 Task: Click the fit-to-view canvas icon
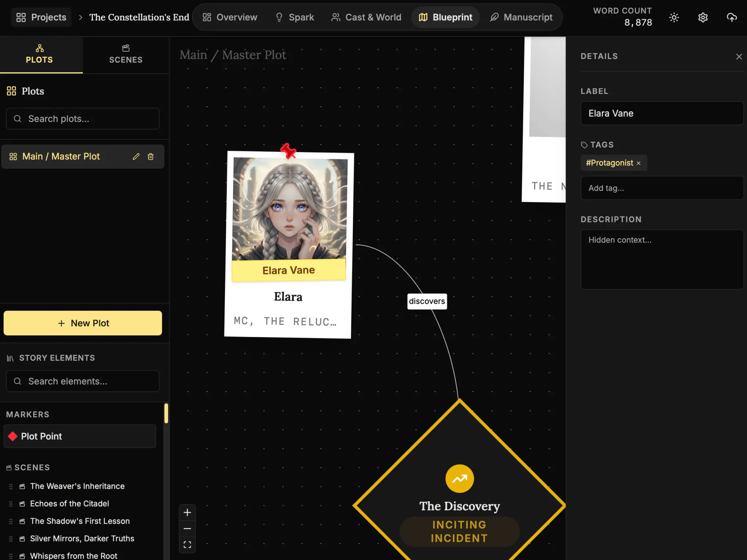187,545
